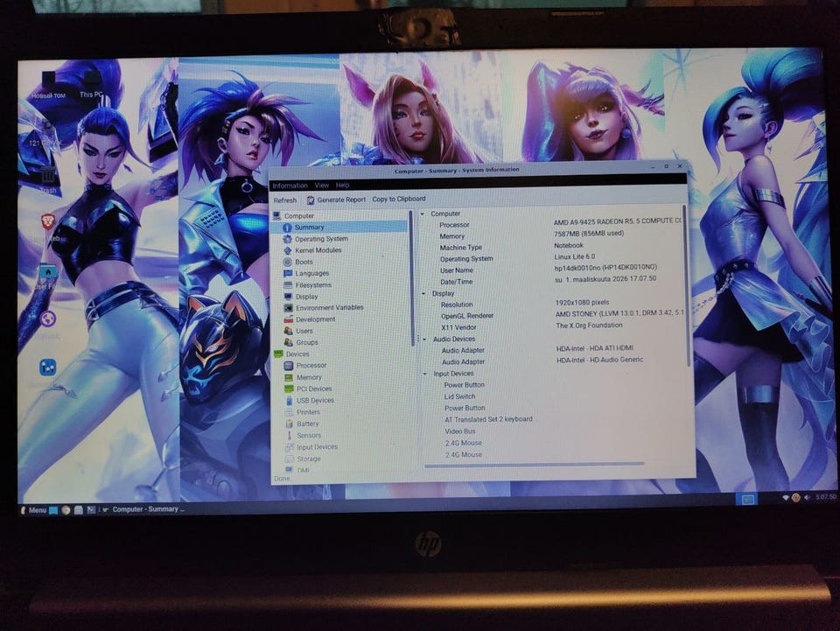
Task: Open the Printers icon in sidebar
Action: [x=289, y=412]
